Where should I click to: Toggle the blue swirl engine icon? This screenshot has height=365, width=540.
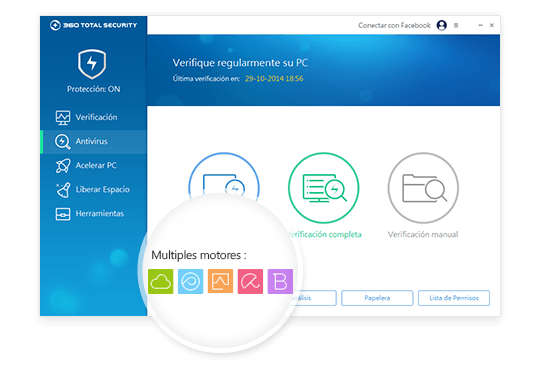190,281
